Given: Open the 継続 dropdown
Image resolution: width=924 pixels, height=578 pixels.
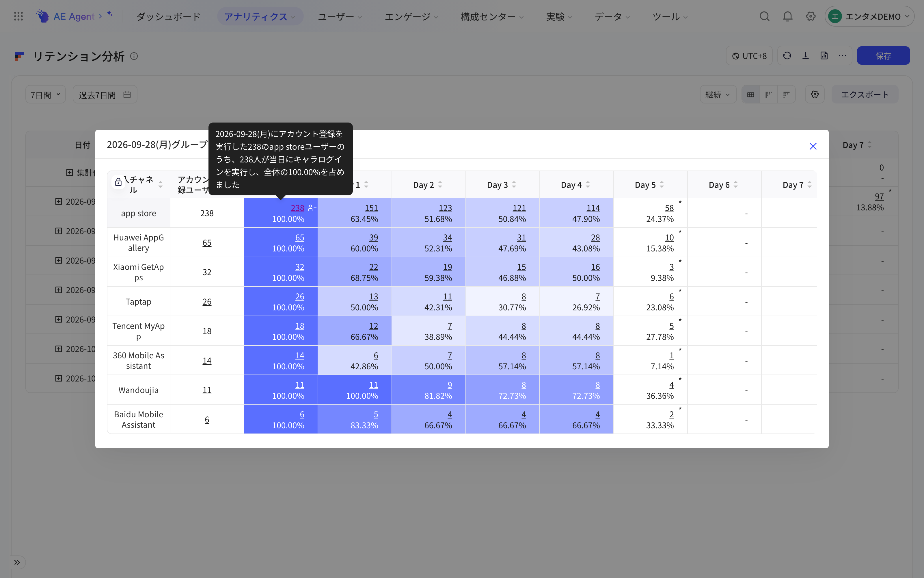Looking at the screenshot, I should (718, 95).
